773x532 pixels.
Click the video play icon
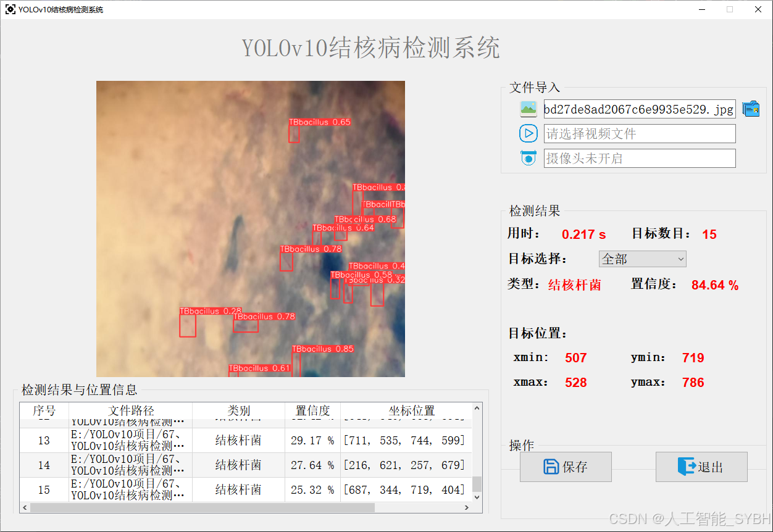(x=529, y=133)
